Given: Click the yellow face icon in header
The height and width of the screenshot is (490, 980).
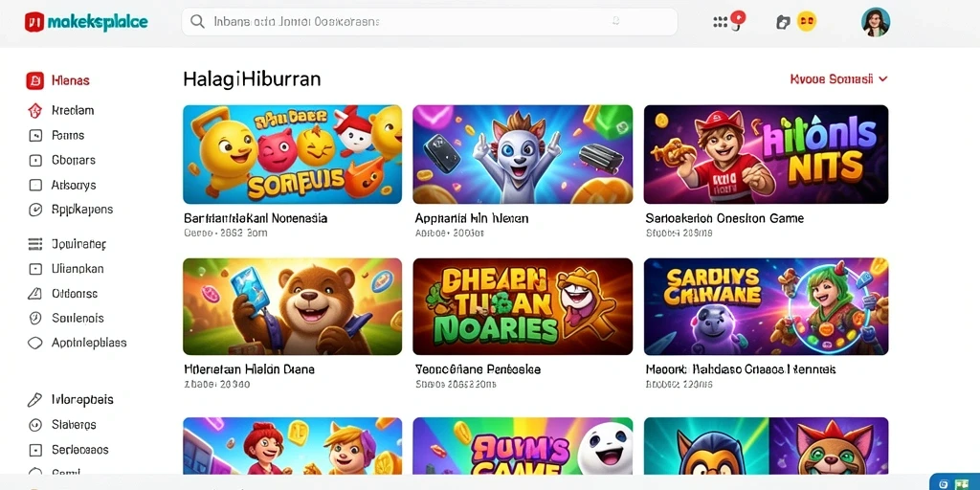Looking at the screenshot, I should tap(806, 21).
